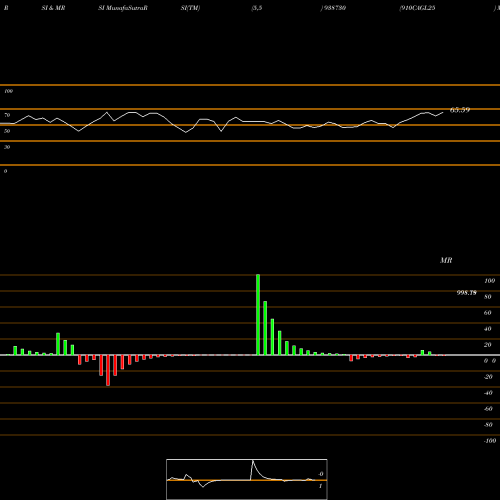500x500 pixels.
Task: Click the RSI panel's 0 level label
Action: 5,171
